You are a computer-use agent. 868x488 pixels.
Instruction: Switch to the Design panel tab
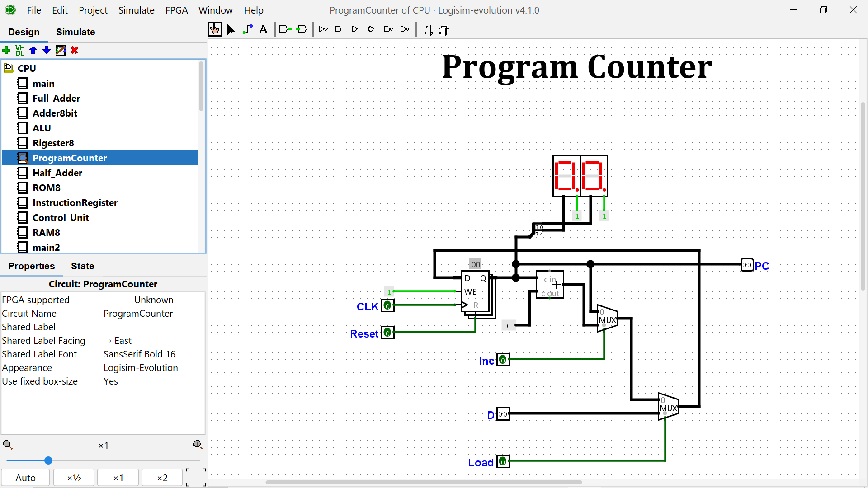click(24, 32)
